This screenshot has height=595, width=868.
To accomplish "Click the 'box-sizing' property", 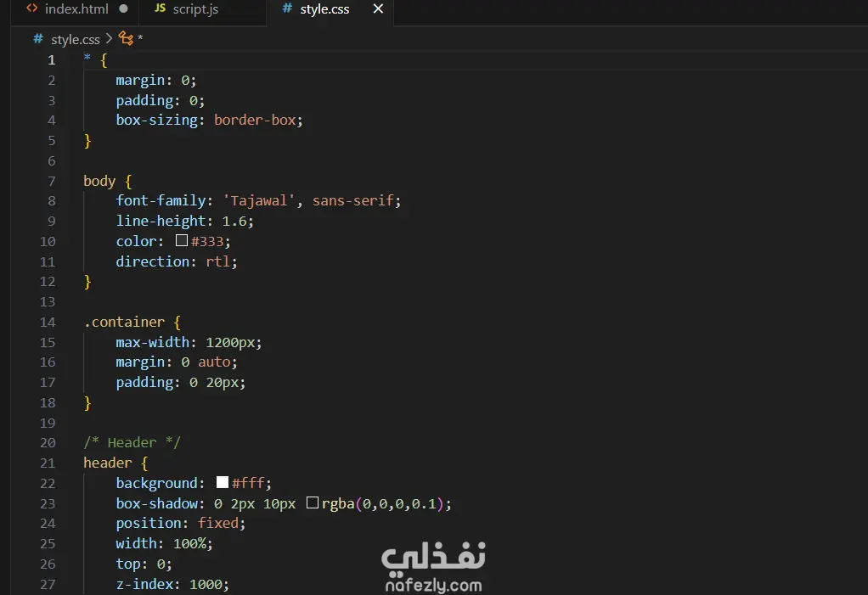I will coord(156,120).
